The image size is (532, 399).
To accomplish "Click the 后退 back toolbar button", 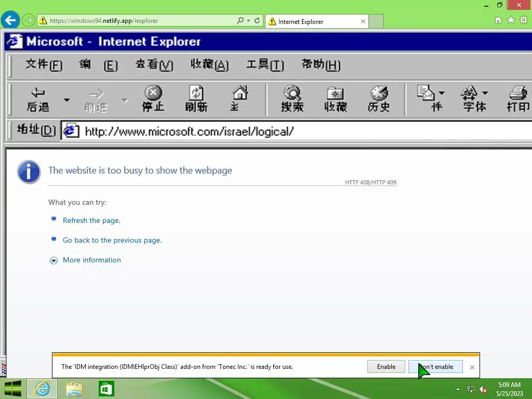I will (37, 99).
